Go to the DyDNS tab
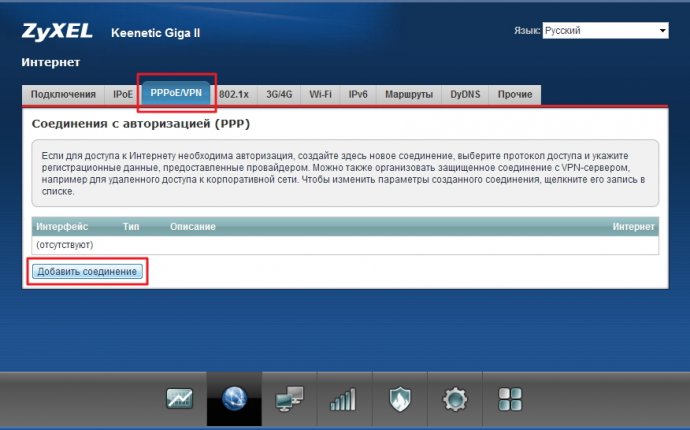The image size is (690, 430). click(465, 94)
